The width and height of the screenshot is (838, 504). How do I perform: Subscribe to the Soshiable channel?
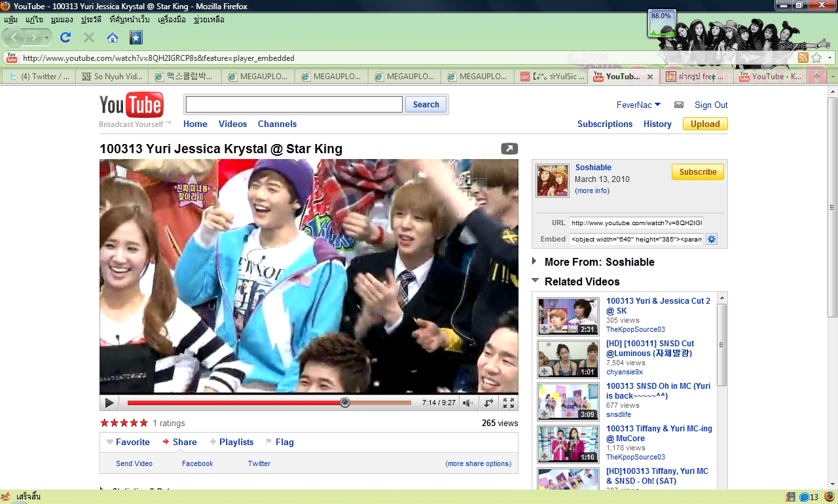[698, 172]
